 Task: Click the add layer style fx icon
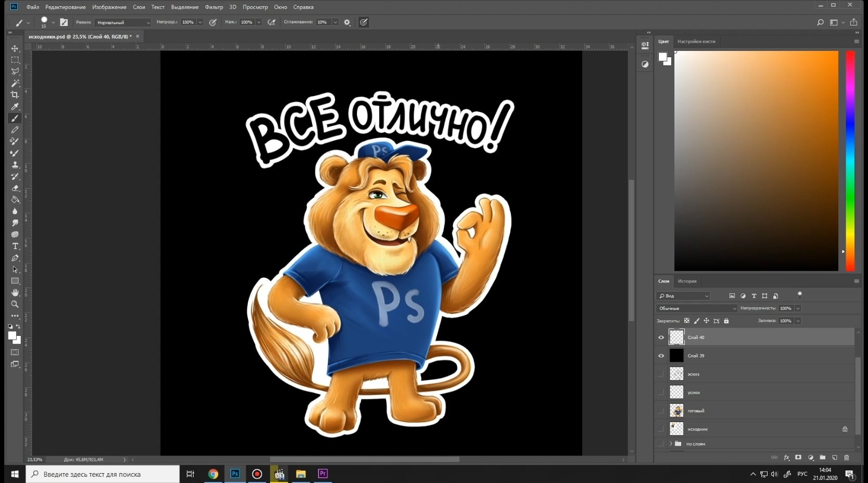[786, 458]
